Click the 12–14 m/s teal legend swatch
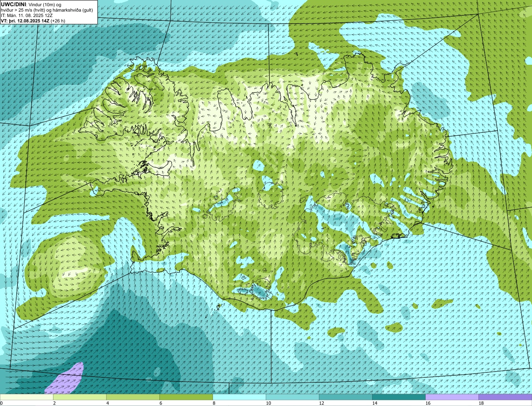The image size is (532, 406). (x=346, y=397)
